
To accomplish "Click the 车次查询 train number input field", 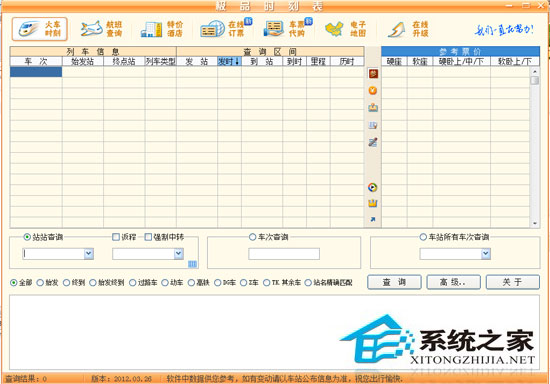I will pos(284,254).
